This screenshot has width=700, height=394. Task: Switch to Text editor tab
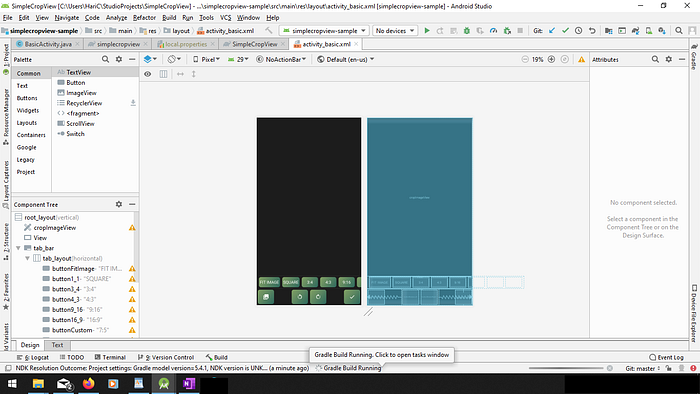pos(57,345)
